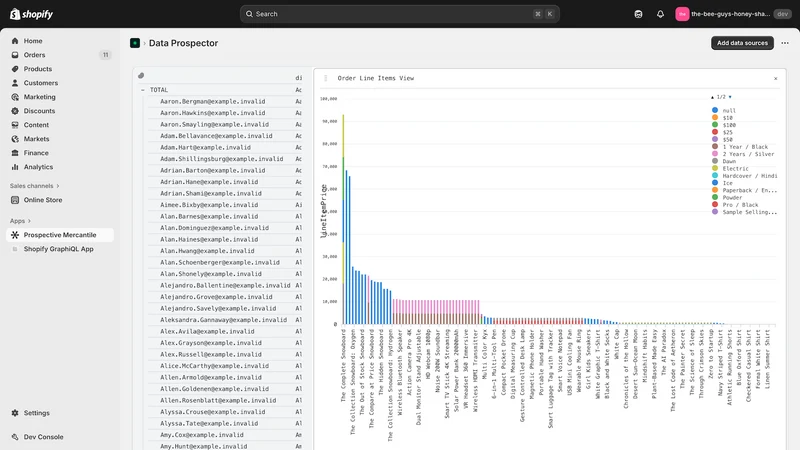Toggle the null series in legend
Screen dimensions: 800x450
(x=724, y=110)
